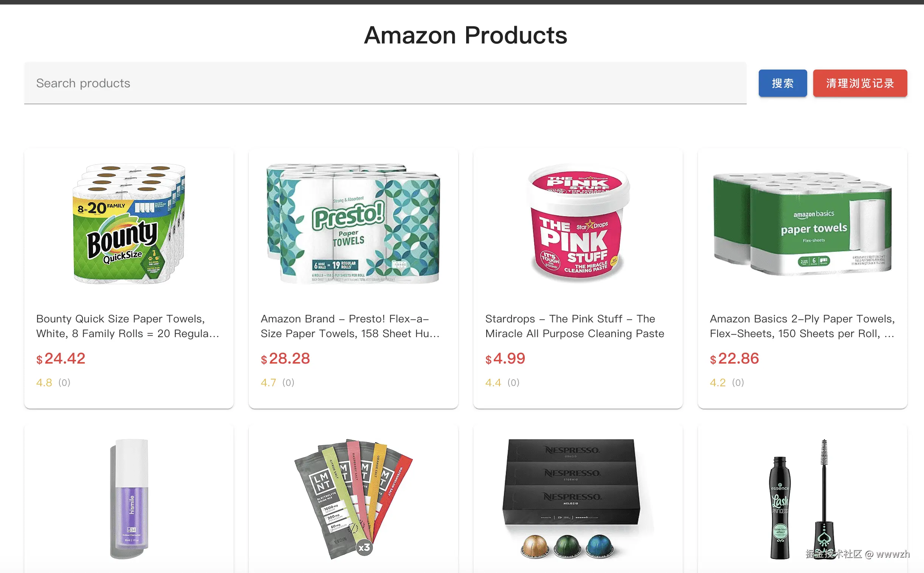Open the Bounty paper towels product image
Viewport: 924px width, 573px height.
click(x=129, y=224)
